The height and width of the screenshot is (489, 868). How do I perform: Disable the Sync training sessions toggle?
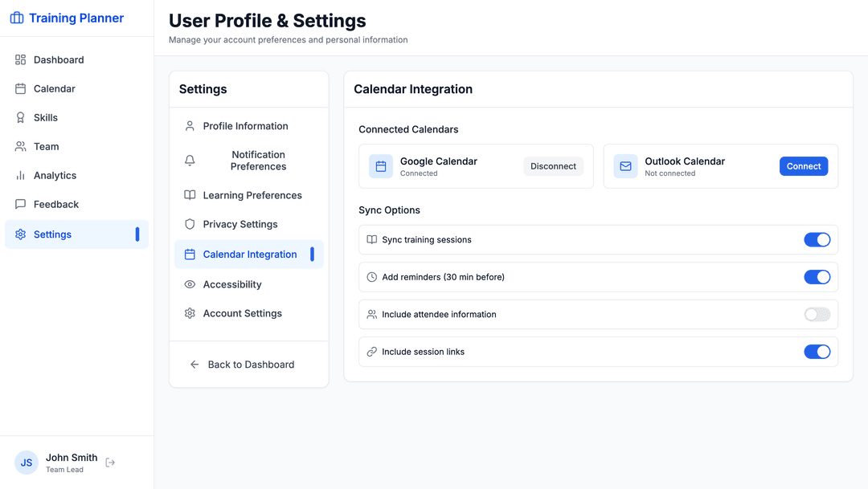[817, 239]
